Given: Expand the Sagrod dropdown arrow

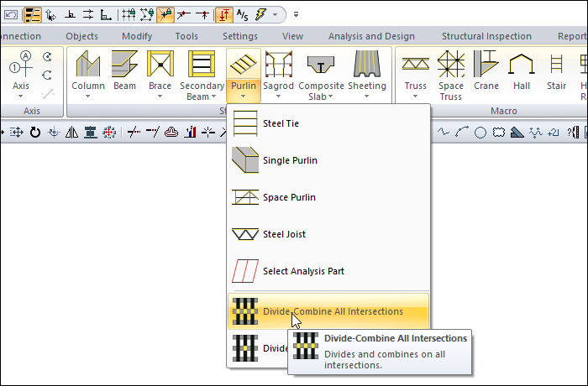Looking at the screenshot, I should (x=278, y=96).
